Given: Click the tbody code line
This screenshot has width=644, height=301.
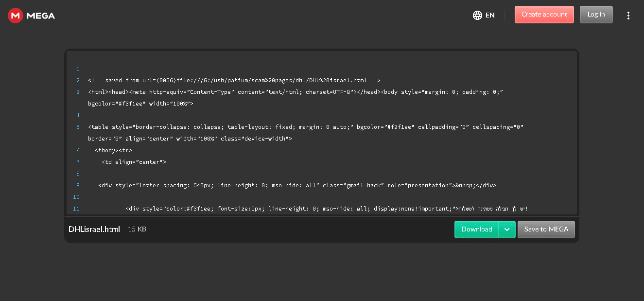Looking at the screenshot, I should (113, 151).
